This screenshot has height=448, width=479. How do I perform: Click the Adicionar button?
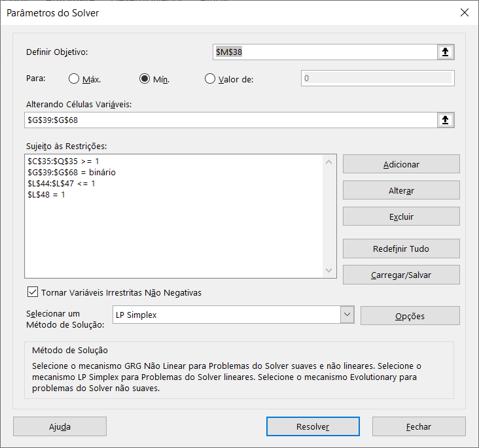pos(401,164)
